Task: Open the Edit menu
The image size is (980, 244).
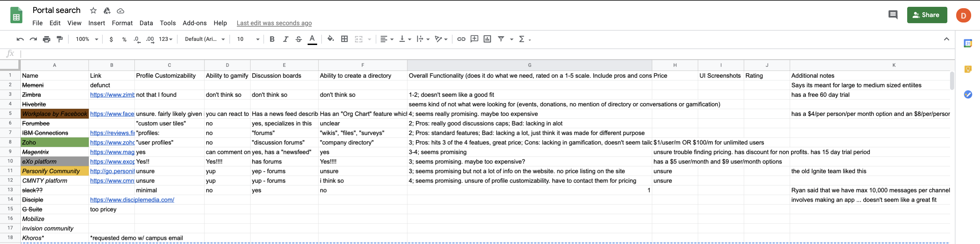Action: pyautogui.click(x=55, y=23)
